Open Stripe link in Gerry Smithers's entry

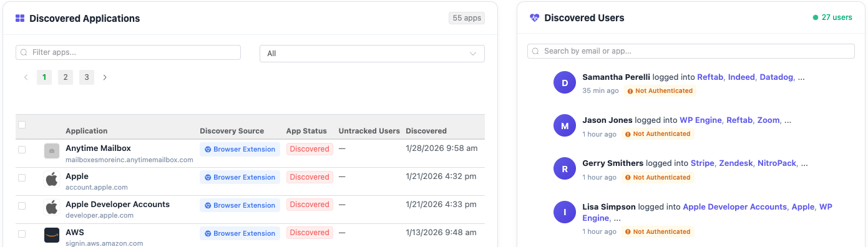tap(703, 163)
